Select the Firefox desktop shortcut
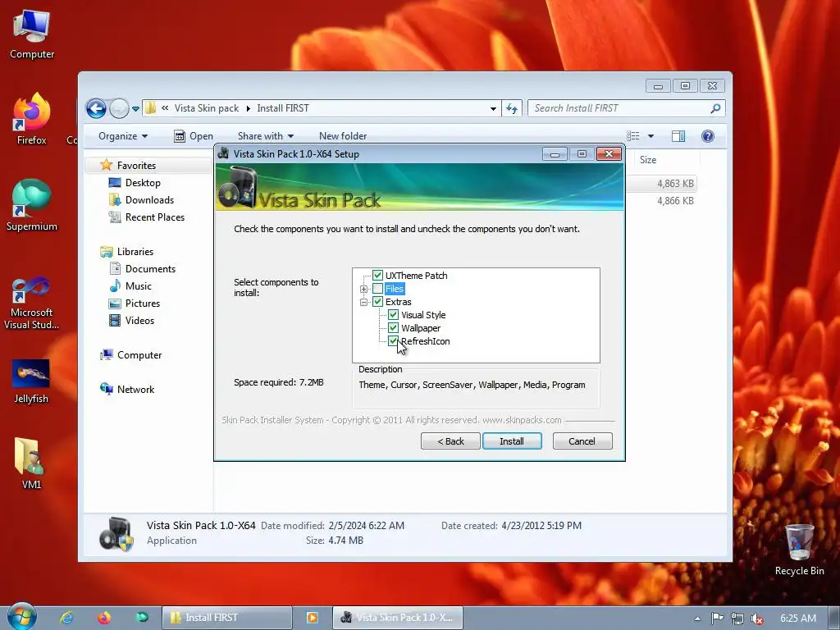The image size is (840, 630). [32, 119]
